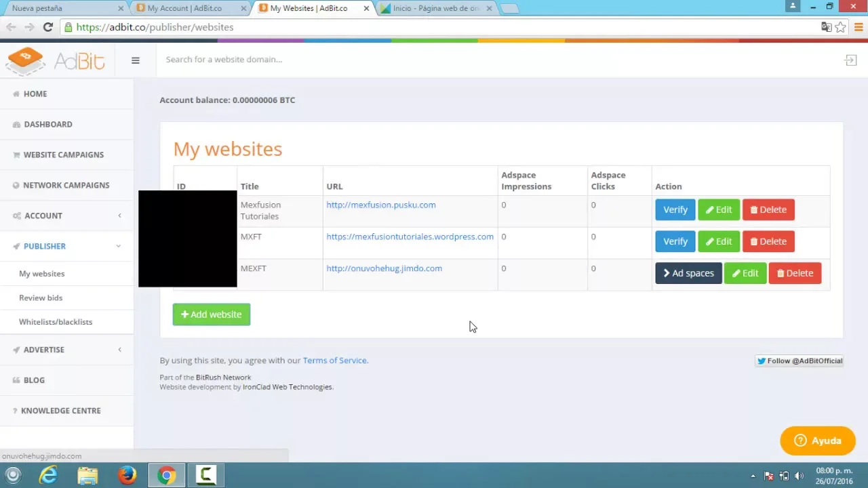Click the translate icon in address bar
Viewport: 868px width, 488px height.
(826, 27)
